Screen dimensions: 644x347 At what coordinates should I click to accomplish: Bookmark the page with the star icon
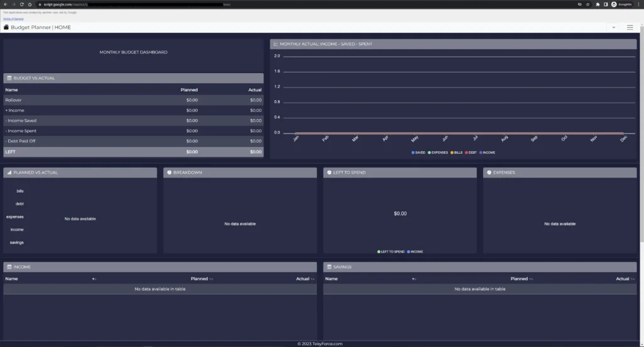(587, 4)
